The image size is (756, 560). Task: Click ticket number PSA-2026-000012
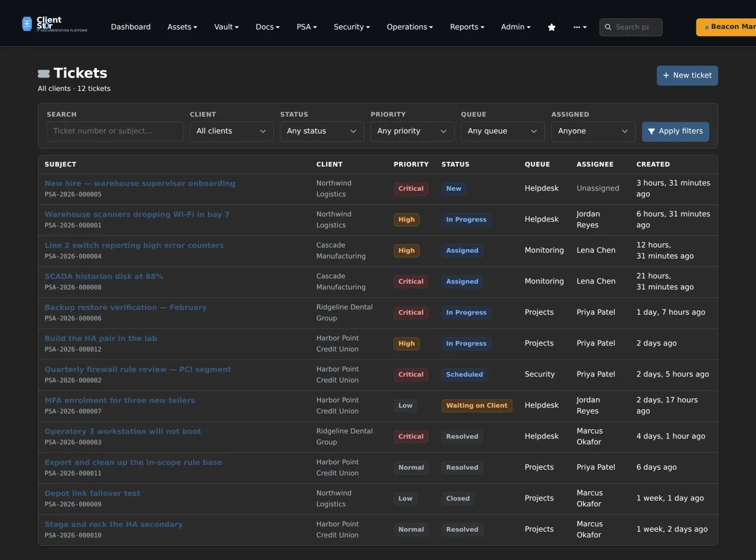(73, 349)
